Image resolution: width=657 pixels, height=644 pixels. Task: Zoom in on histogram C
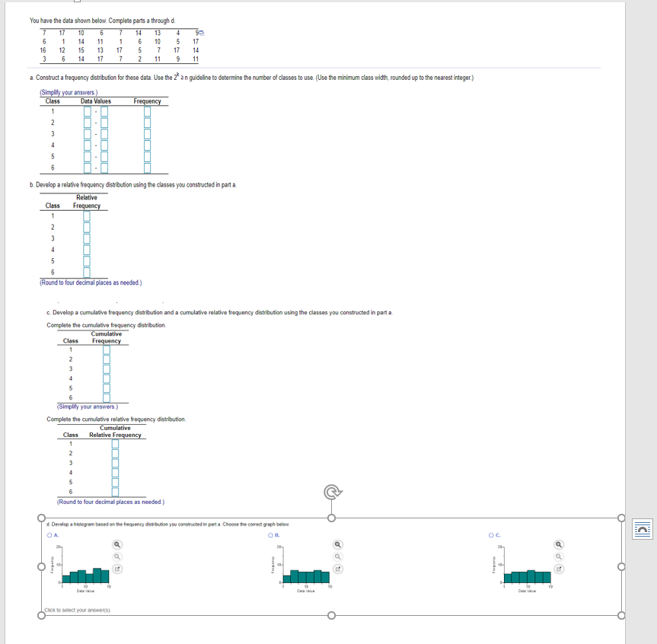pos(560,544)
